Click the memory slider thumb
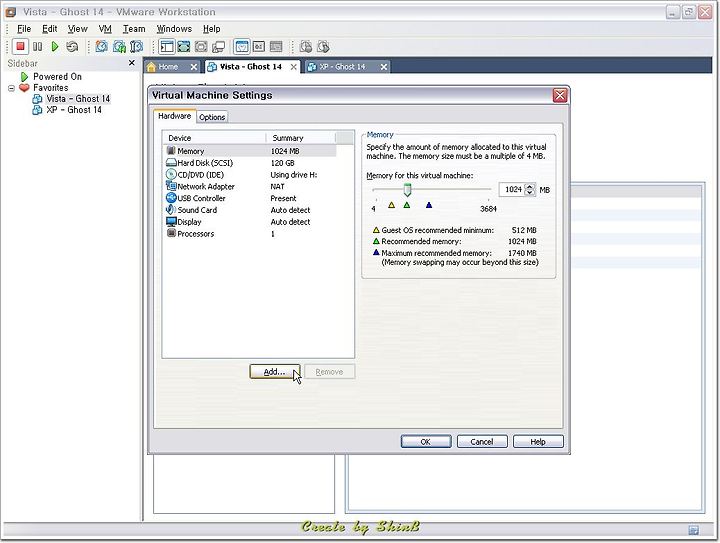Screen dimensions: 720x543 (407, 190)
